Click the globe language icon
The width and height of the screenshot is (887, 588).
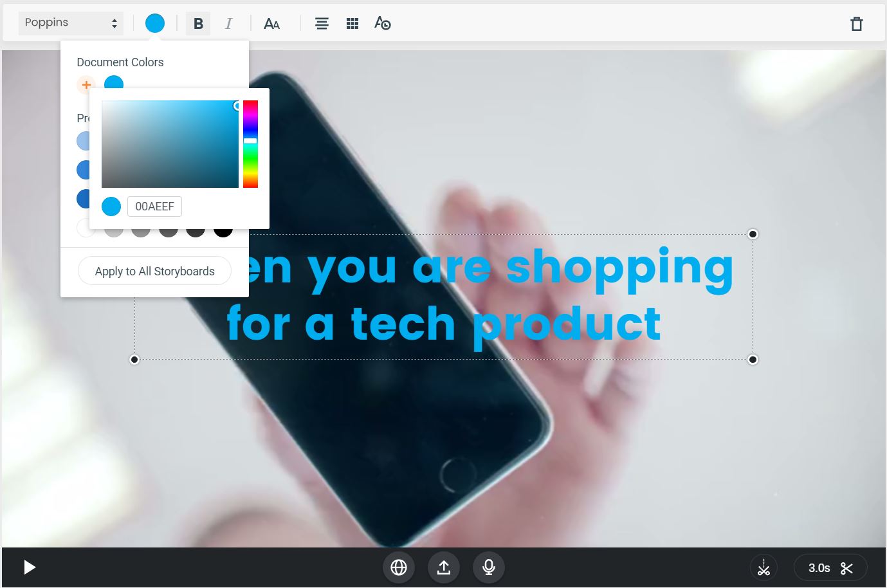tap(399, 567)
